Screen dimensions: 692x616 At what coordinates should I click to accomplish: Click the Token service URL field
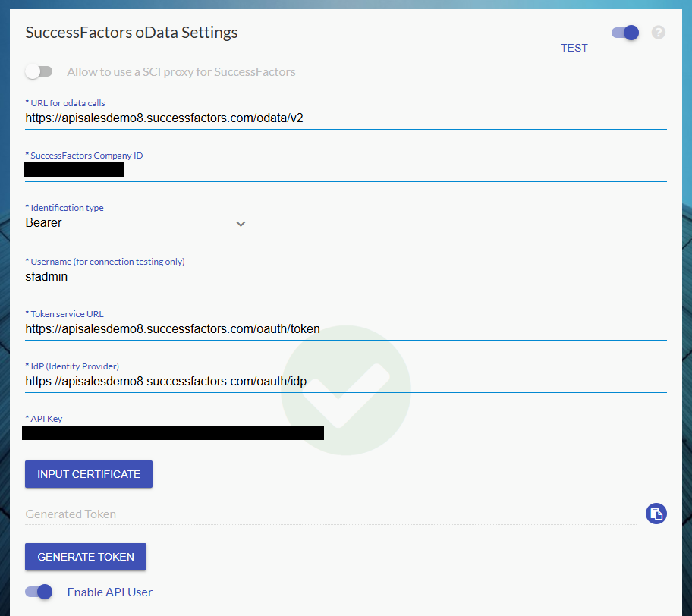pyautogui.click(x=345, y=329)
